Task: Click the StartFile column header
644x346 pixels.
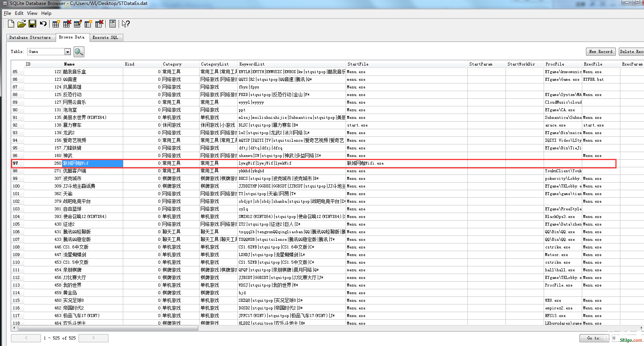Action: click(x=407, y=64)
